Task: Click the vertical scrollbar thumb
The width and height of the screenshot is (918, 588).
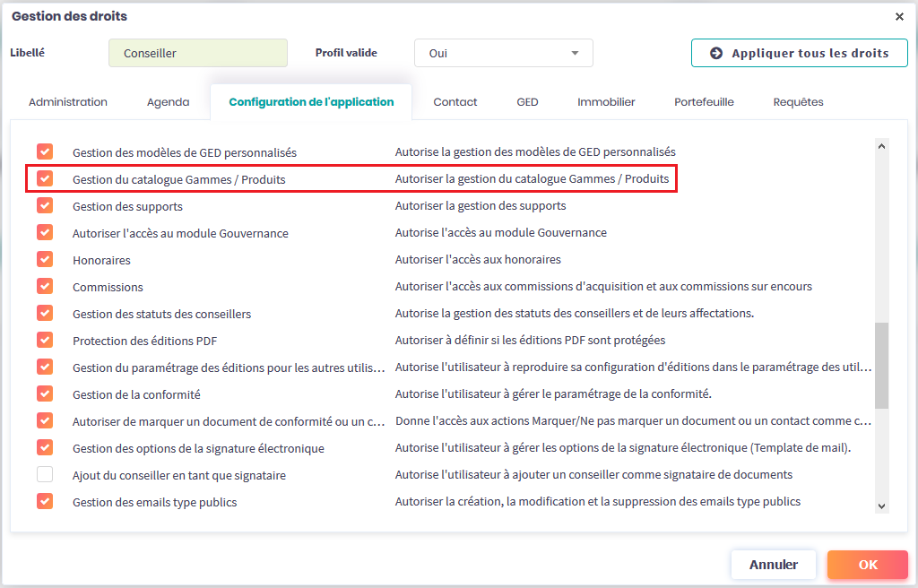Action: point(881,364)
